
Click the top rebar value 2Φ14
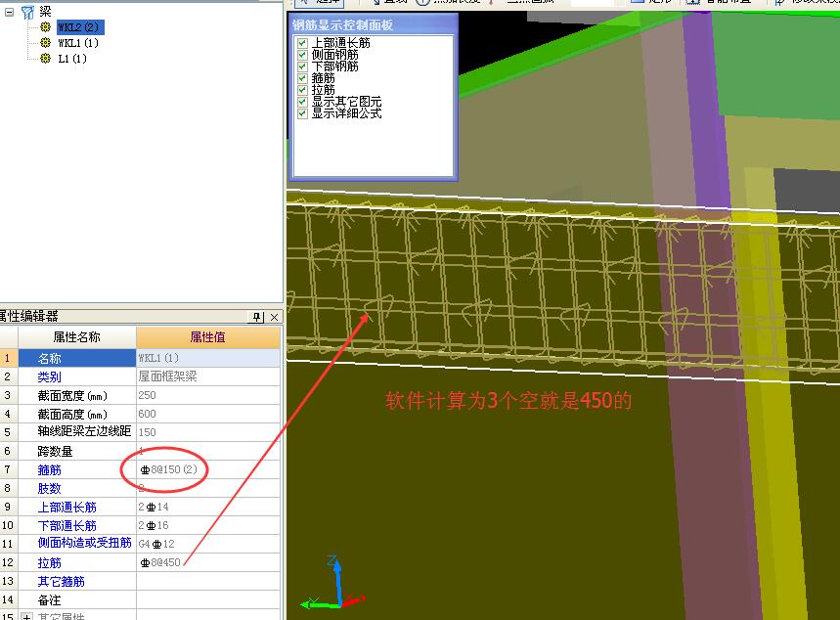pos(208,507)
